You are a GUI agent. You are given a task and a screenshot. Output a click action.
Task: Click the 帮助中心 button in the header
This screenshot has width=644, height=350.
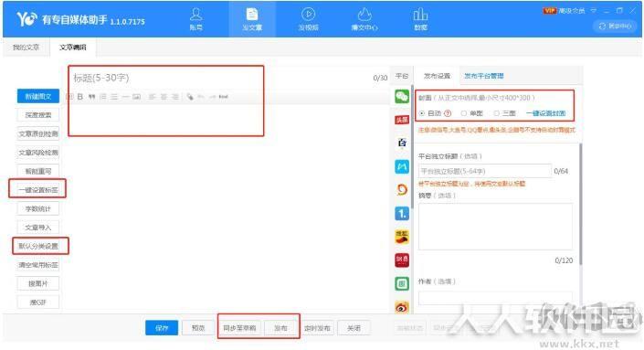pyautogui.click(x=615, y=26)
